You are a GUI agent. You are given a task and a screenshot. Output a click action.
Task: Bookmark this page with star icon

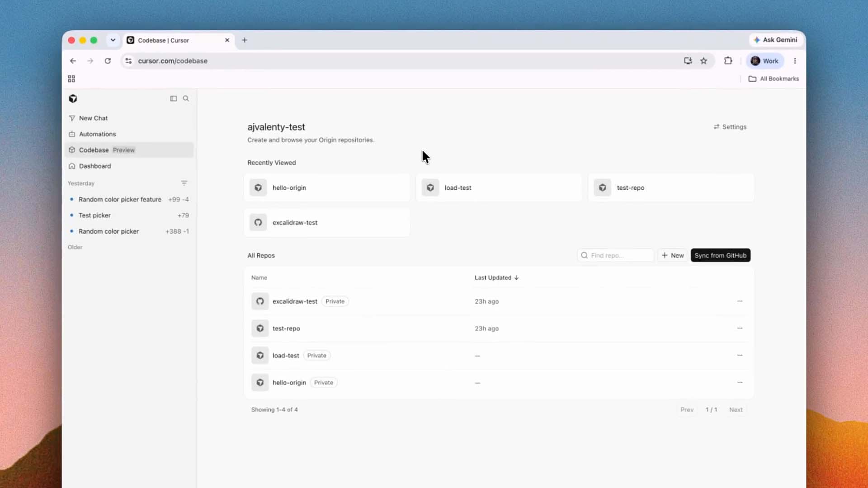703,61
